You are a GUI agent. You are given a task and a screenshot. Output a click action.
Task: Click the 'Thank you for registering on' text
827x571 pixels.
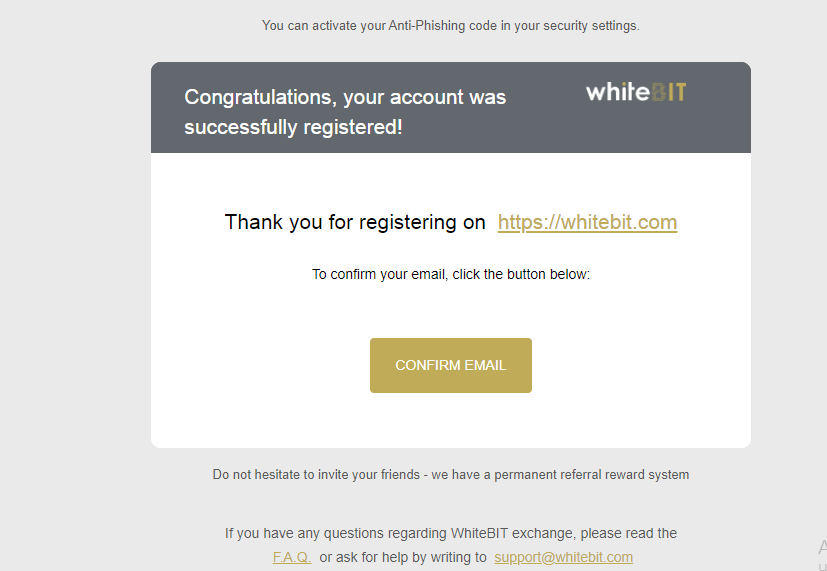pyautogui.click(x=355, y=222)
